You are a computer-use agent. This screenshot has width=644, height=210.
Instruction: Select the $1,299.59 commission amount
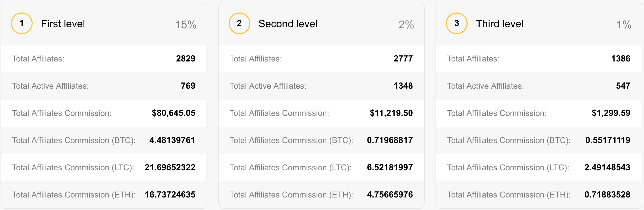611,113
